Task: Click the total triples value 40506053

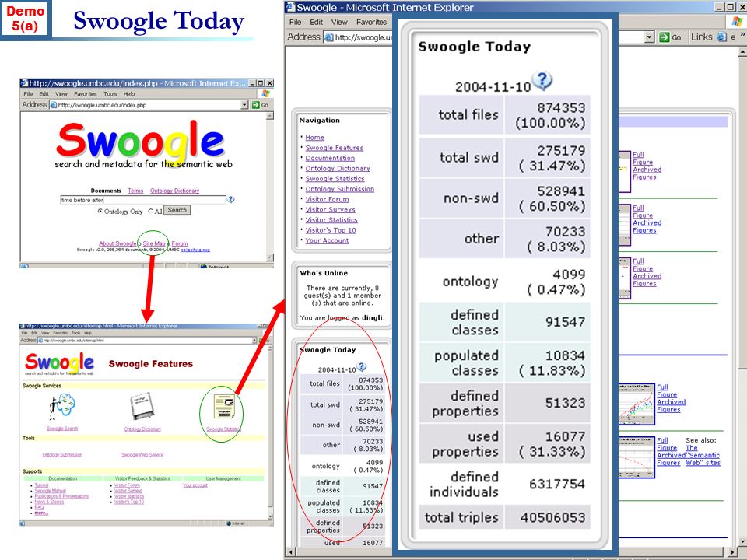Action: coord(552,517)
